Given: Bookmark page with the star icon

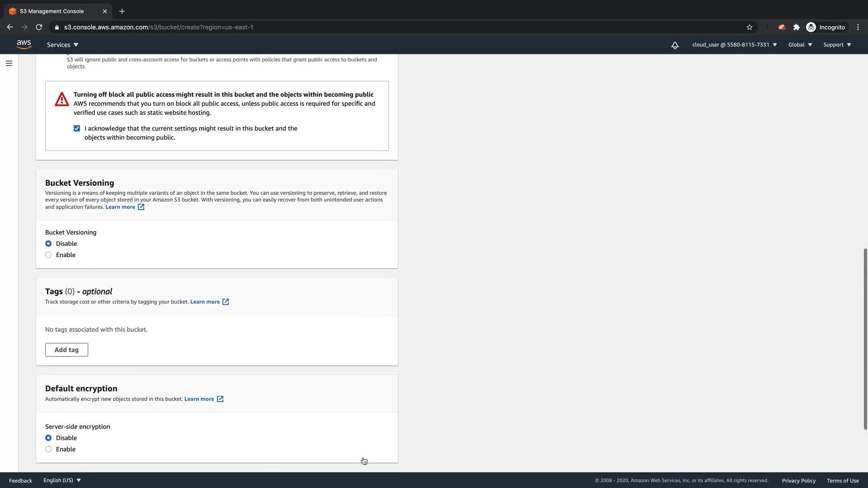Looking at the screenshot, I should [750, 27].
